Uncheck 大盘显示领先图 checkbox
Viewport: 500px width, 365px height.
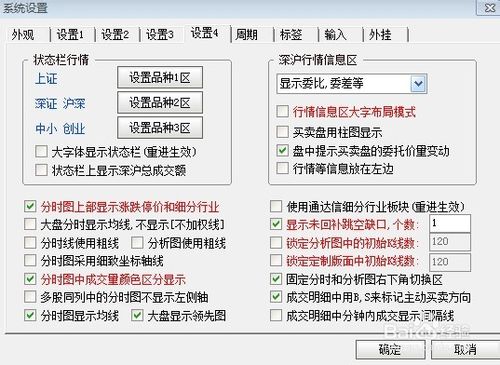pos(137,315)
